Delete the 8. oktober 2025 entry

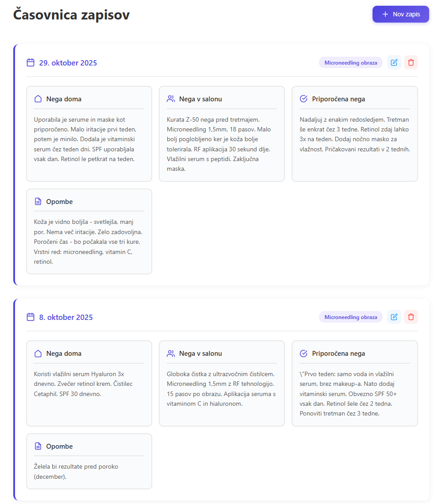pos(411,317)
